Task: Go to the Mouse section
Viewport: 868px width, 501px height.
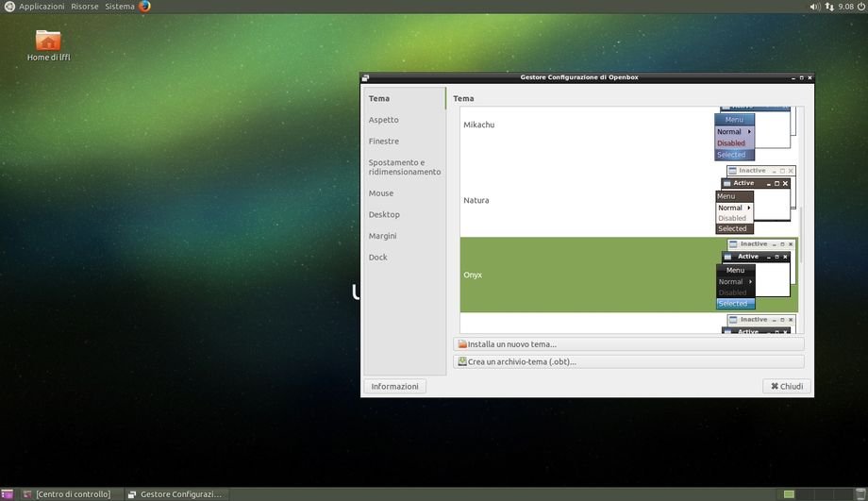Action: [381, 193]
